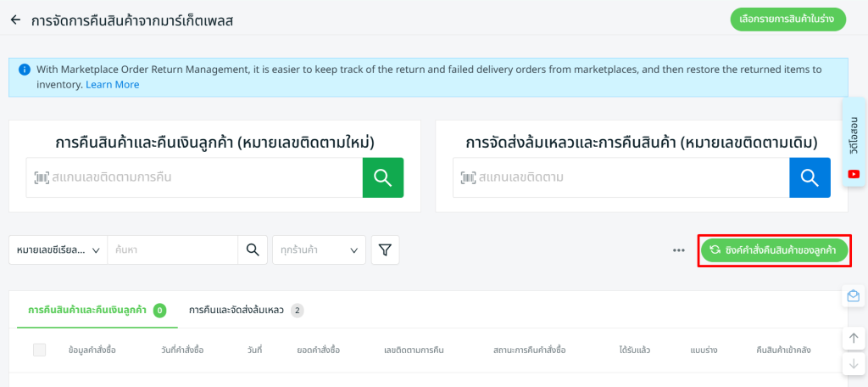Screen dimensions: 868x387
Task: Open the Learn More link
Action: point(113,85)
